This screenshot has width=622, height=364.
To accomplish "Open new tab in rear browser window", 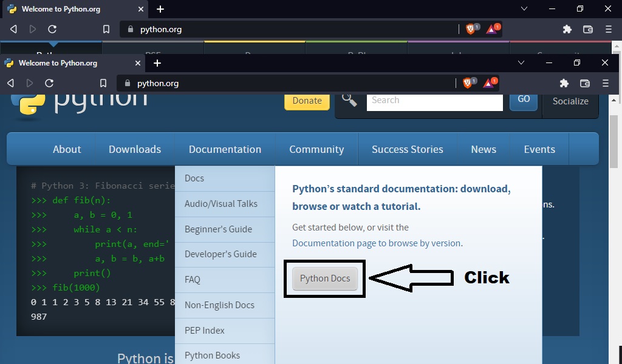I will coord(160,9).
